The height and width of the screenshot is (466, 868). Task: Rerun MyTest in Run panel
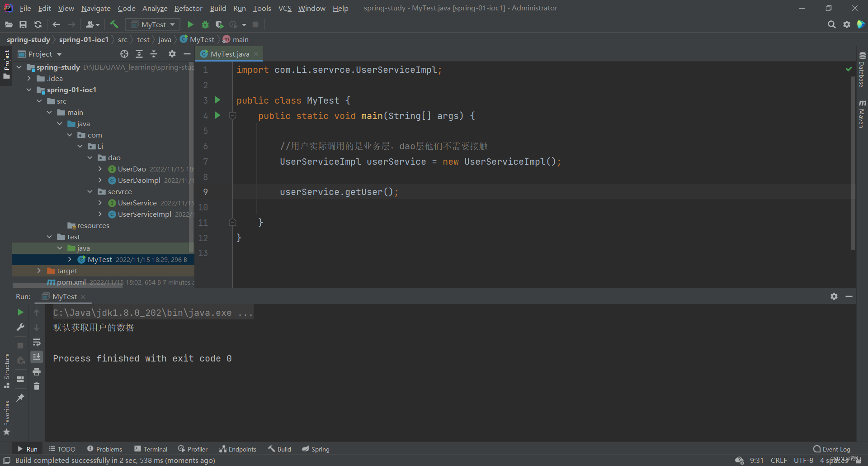point(20,312)
